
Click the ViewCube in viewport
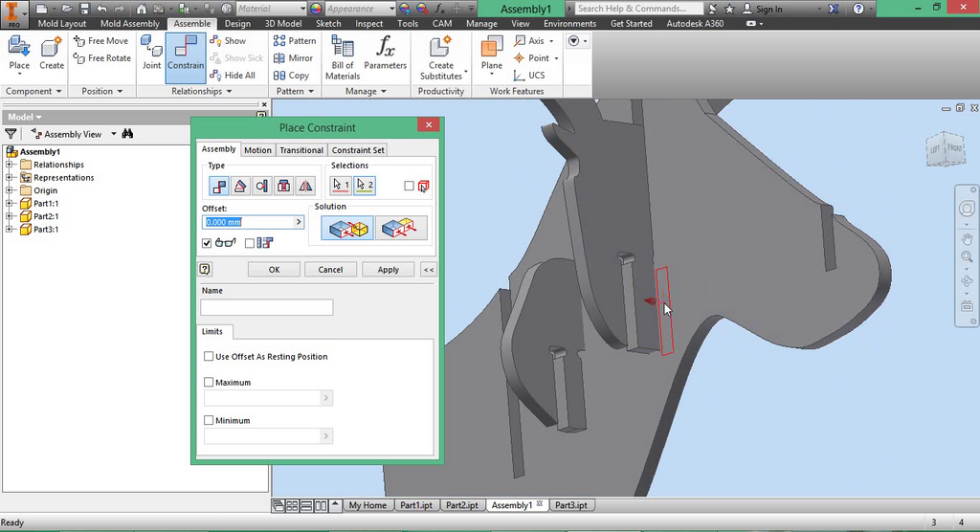coord(946,148)
